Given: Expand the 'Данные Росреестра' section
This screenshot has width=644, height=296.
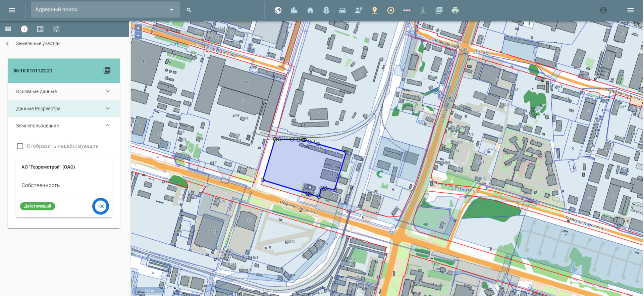Looking at the screenshot, I should coord(64,108).
